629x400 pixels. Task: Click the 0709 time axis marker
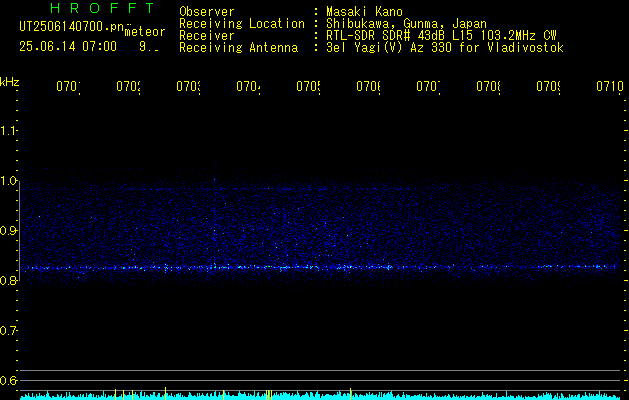(548, 86)
